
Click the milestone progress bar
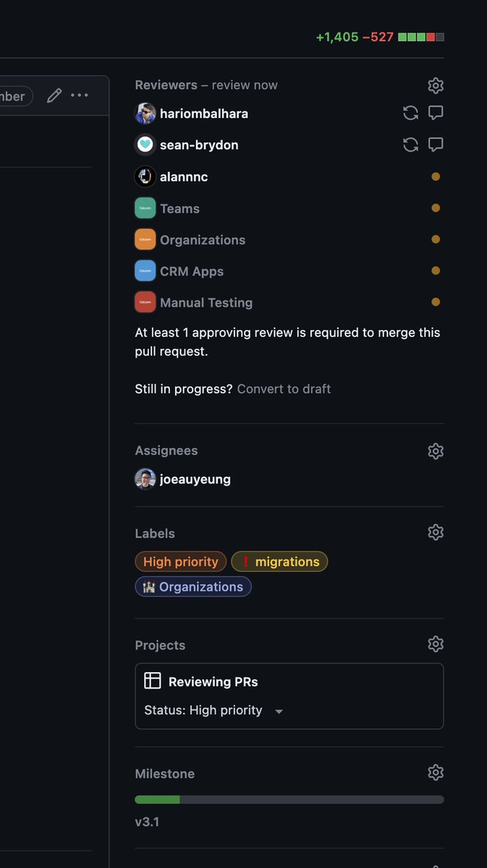pyautogui.click(x=289, y=799)
